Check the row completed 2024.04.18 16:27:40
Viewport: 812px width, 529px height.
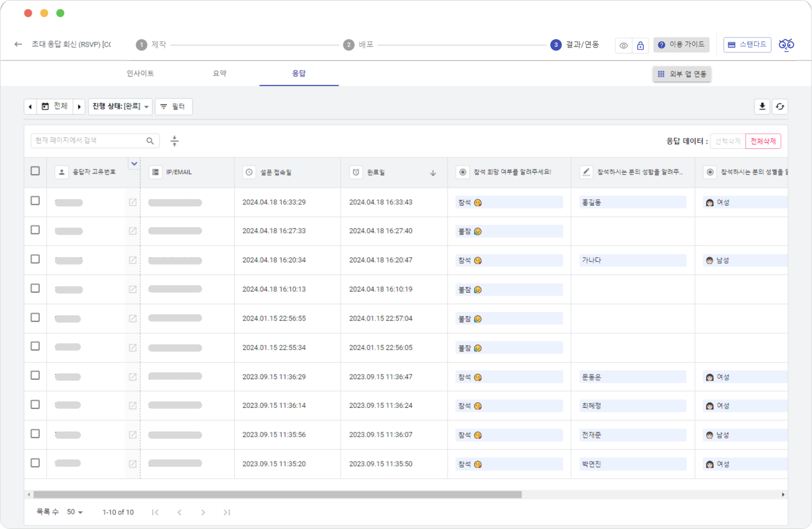(35, 230)
